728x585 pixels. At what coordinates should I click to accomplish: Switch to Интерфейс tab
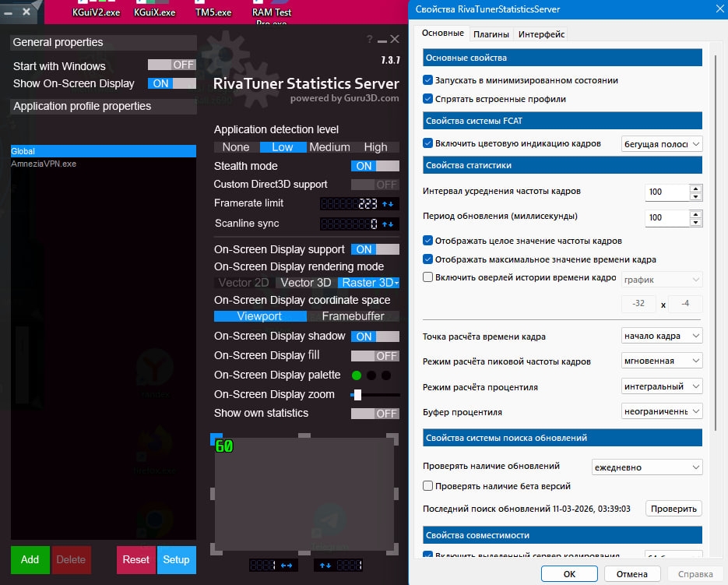coord(541,34)
